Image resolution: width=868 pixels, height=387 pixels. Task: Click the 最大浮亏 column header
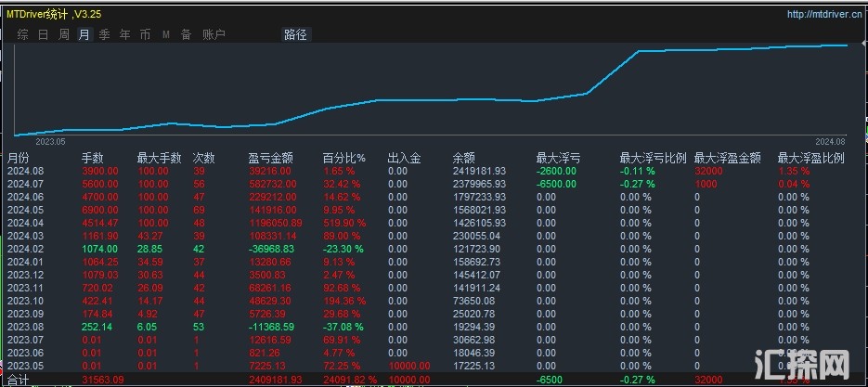pos(555,158)
